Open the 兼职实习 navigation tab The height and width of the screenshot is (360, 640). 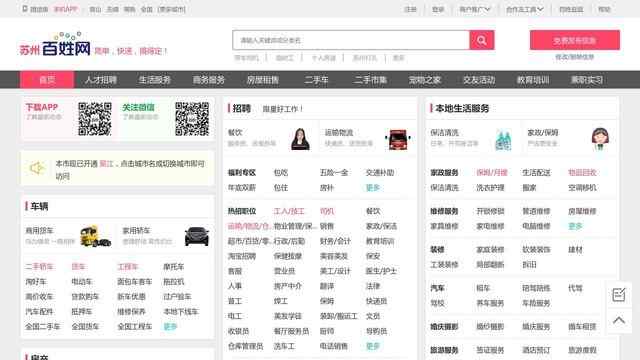tap(587, 80)
